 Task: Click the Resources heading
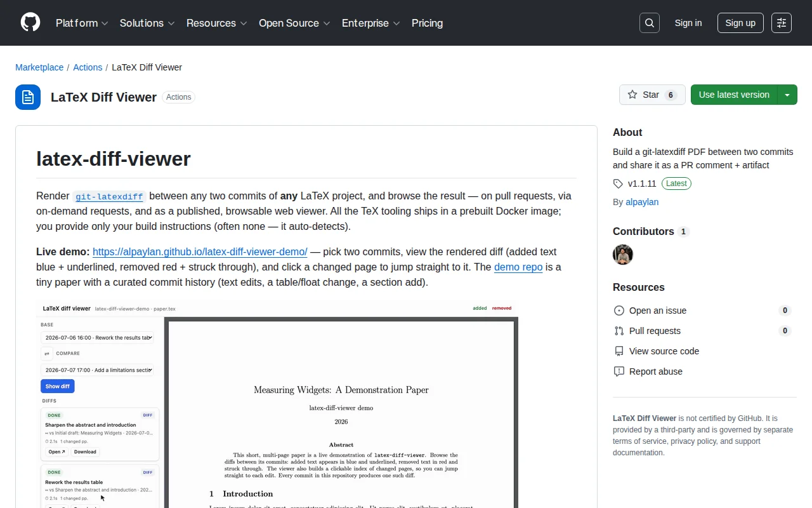point(639,287)
